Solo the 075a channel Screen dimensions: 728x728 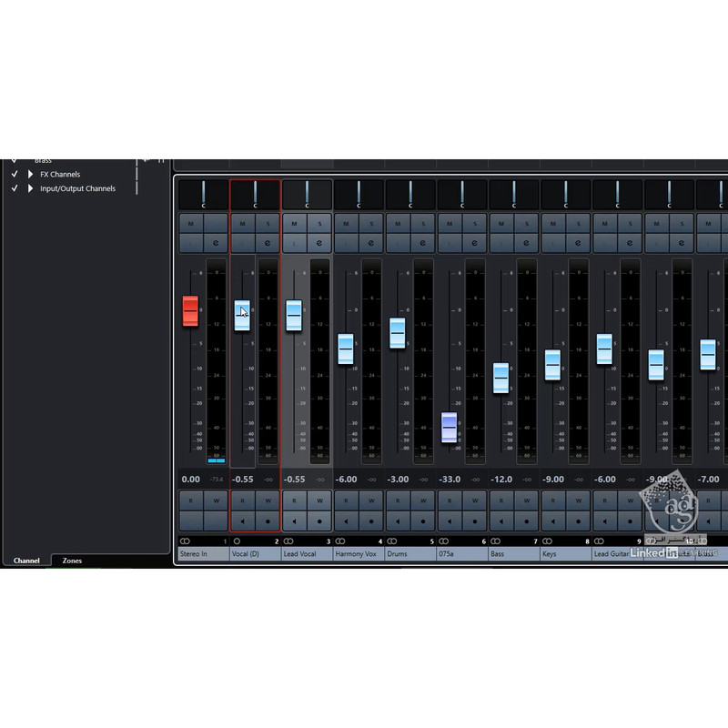pyautogui.click(x=475, y=225)
